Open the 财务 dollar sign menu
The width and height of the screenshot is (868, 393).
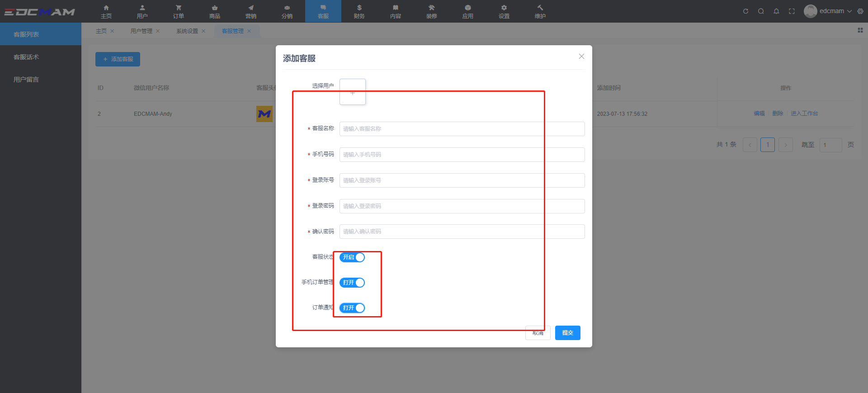pyautogui.click(x=359, y=11)
